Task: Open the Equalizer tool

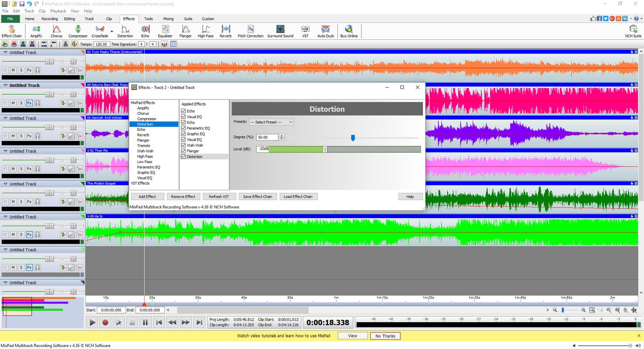Action: click(x=165, y=31)
